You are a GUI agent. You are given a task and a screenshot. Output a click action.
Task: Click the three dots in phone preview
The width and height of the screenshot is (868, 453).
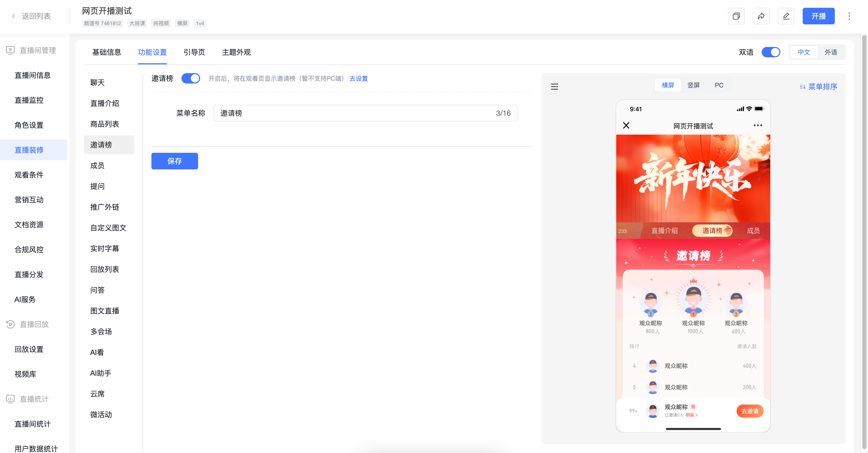758,126
